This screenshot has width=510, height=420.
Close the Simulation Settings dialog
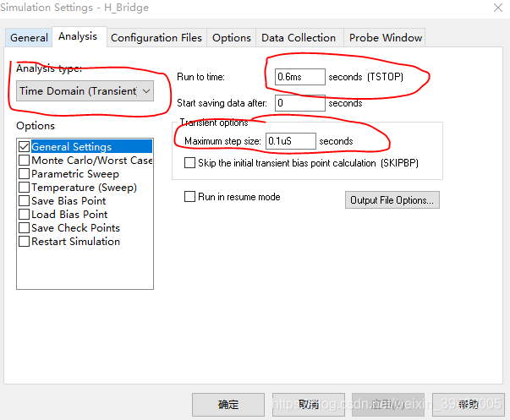pos(498,8)
